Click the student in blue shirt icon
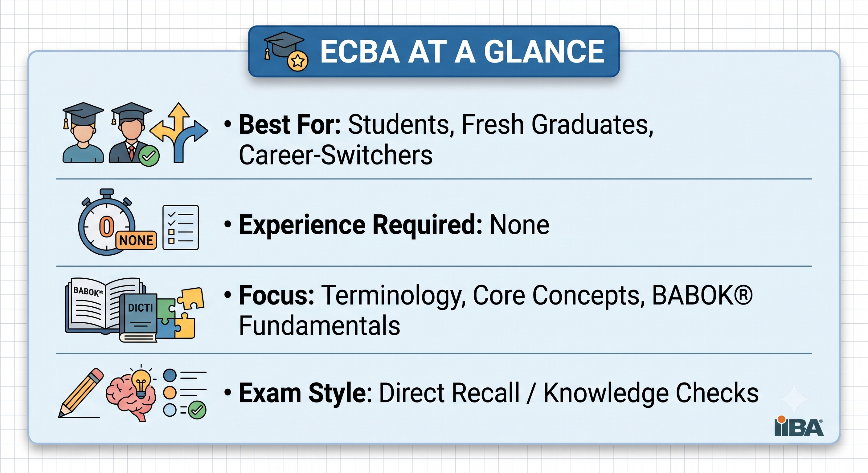 (x=83, y=133)
